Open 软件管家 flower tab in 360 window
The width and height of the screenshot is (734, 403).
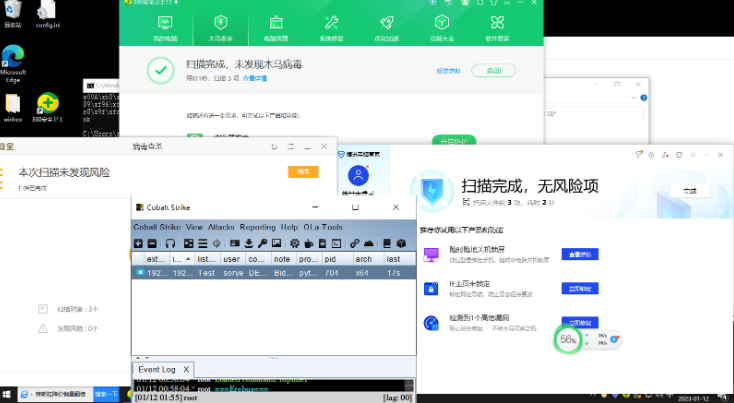[x=497, y=28]
